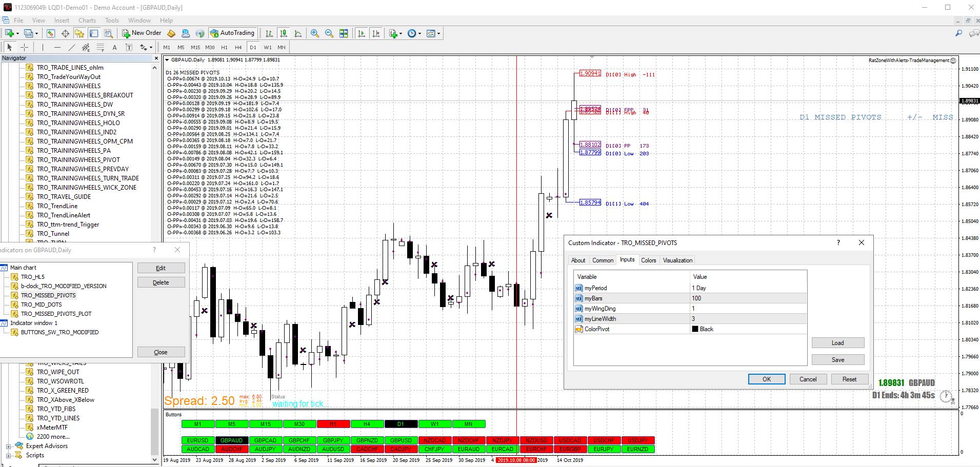The height and width of the screenshot is (467, 980).
Task: Open the Signals toolbar icon
Action: (200, 33)
